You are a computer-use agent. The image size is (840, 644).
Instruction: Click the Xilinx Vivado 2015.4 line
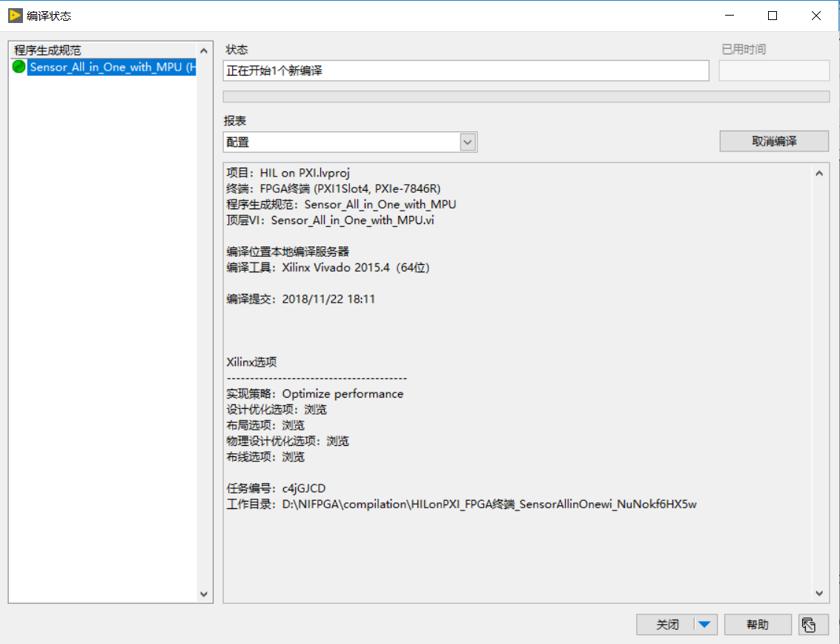click(x=328, y=268)
